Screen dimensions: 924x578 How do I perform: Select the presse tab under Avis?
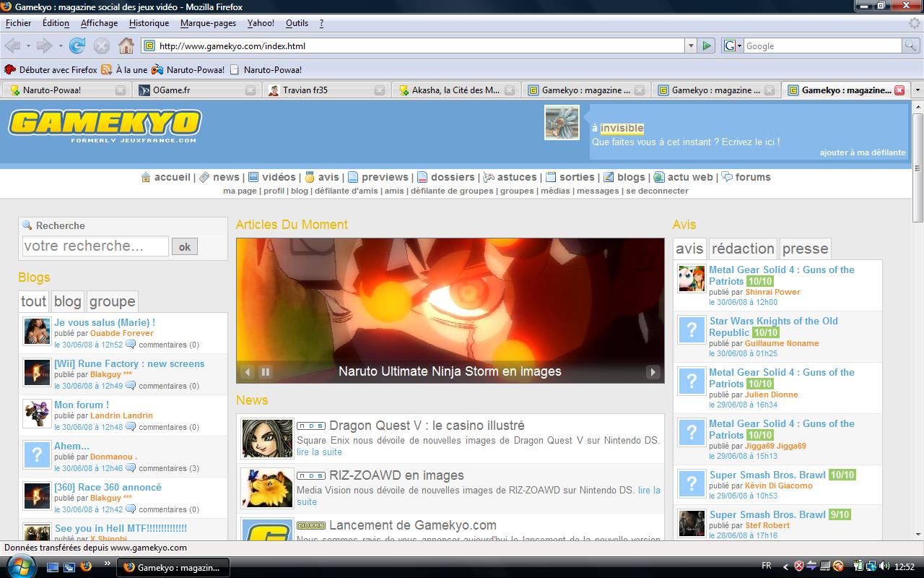click(x=805, y=249)
